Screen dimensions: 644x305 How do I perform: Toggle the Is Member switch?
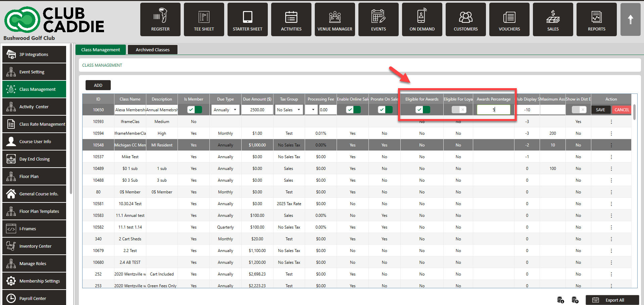pos(194,110)
